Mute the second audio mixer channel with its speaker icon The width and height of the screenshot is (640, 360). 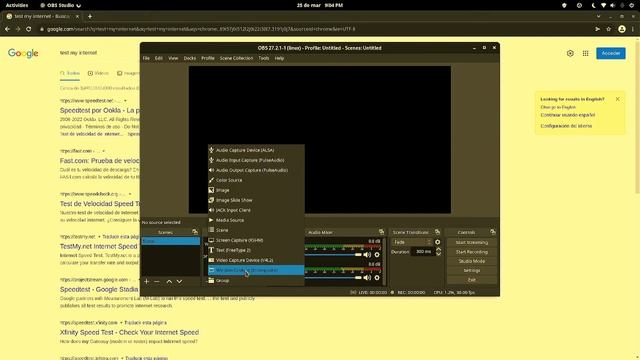(367, 278)
